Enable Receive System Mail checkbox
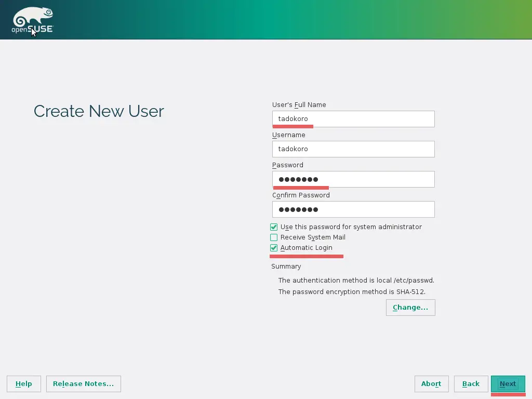 [x=274, y=237]
